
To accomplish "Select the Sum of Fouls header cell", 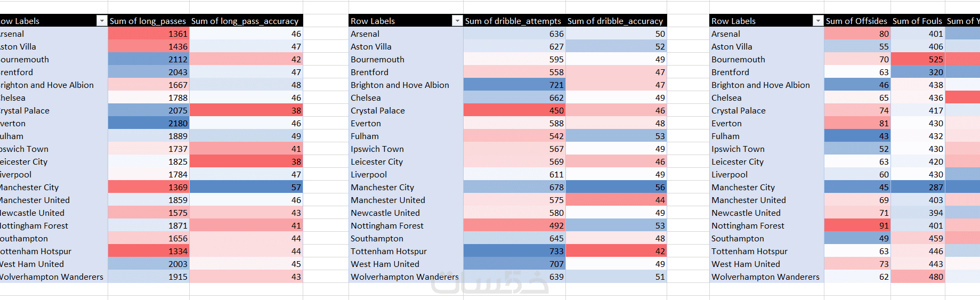I will coord(917,21).
